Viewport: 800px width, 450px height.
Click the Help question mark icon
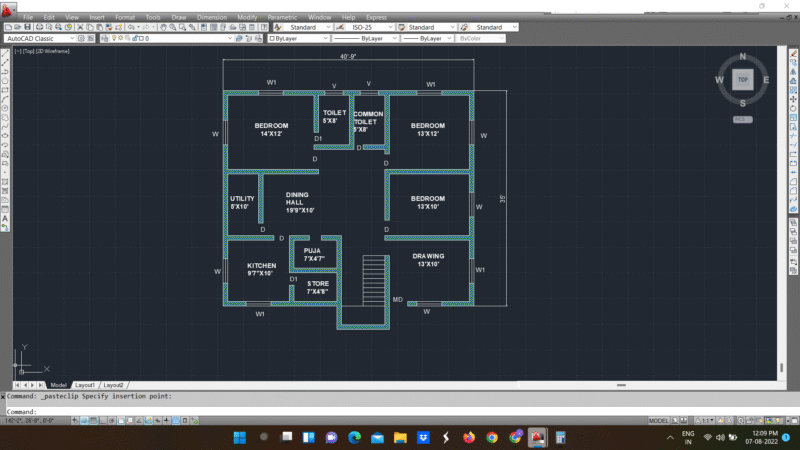[264, 27]
